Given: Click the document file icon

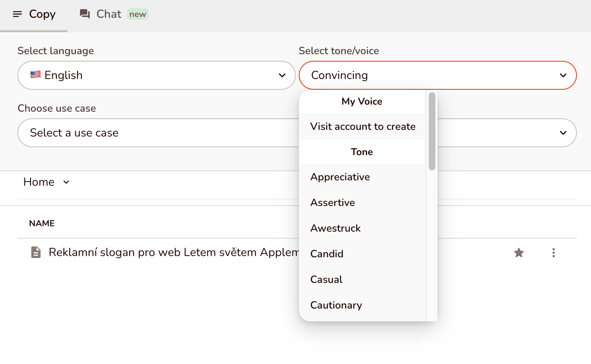Looking at the screenshot, I should (36, 252).
